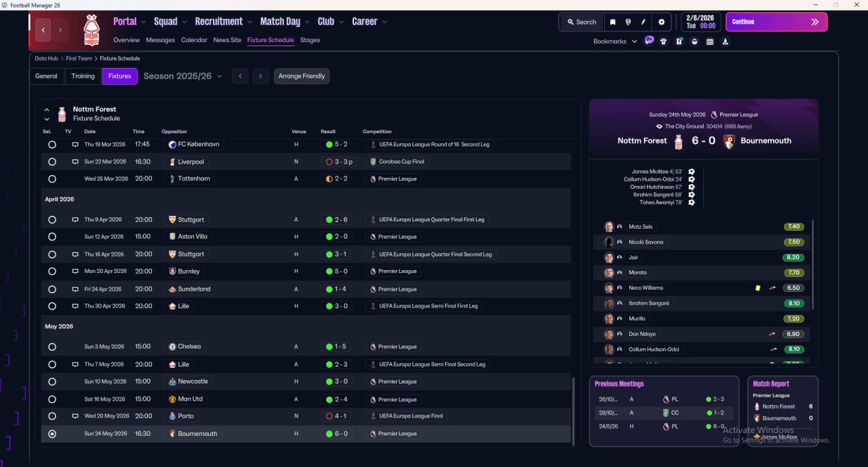Click the Continue button
Viewport: 868px width, 467px height.
pos(776,22)
